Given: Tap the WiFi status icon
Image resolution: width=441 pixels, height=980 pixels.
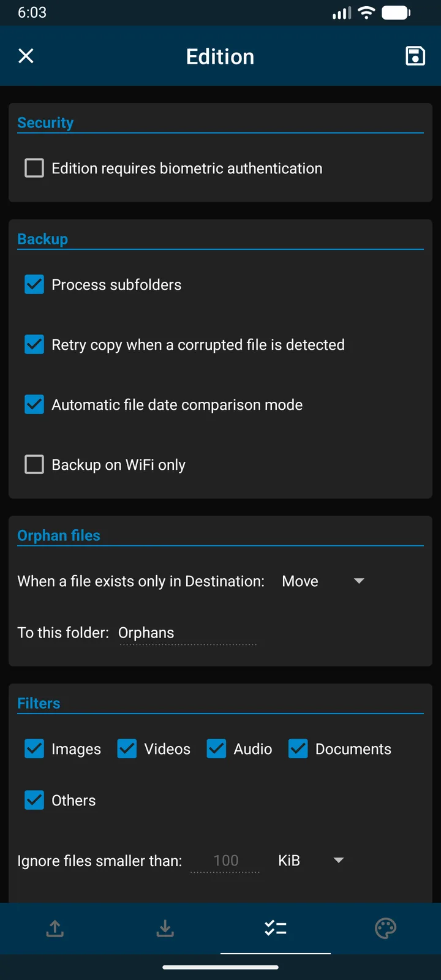Looking at the screenshot, I should (366, 13).
